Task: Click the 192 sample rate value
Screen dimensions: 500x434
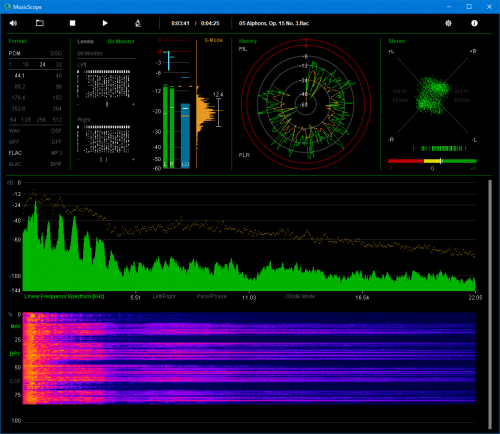Action: 57,98
